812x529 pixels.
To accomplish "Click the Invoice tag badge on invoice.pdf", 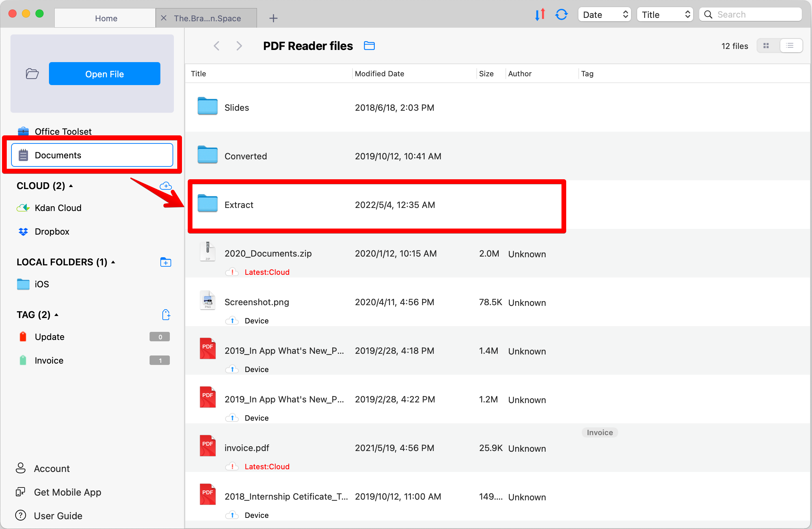I will point(599,432).
